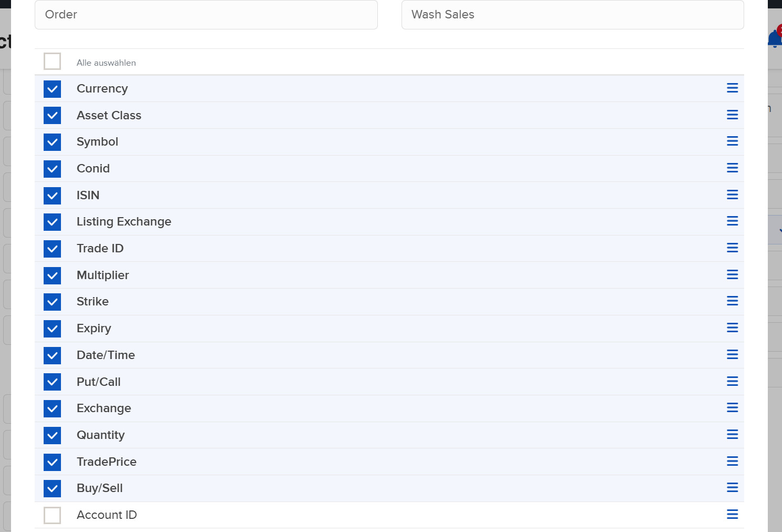Click the drag handle for Account ID
Screen dimensions: 782x532
coord(732,515)
